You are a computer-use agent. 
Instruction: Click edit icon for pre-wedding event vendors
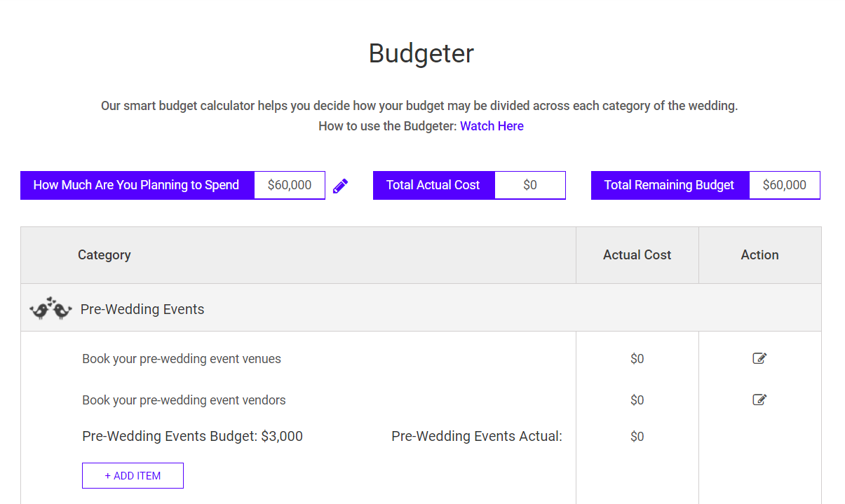click(x=759, y=400)
